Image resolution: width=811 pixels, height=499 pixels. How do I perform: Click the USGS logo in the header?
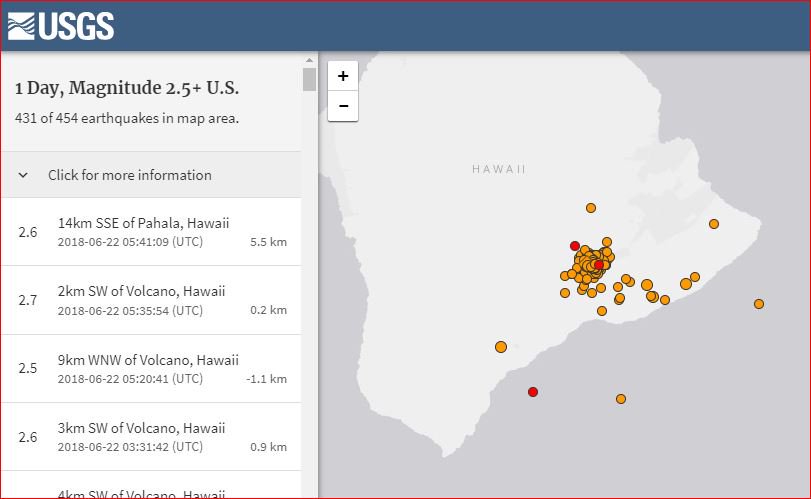(61, 26)
